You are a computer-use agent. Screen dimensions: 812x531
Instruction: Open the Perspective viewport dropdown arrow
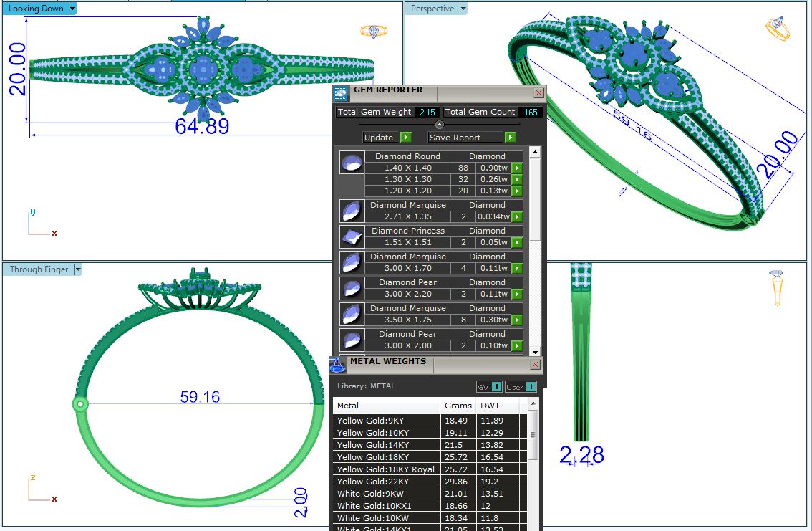pyautogui.click(x=463, y=9)
